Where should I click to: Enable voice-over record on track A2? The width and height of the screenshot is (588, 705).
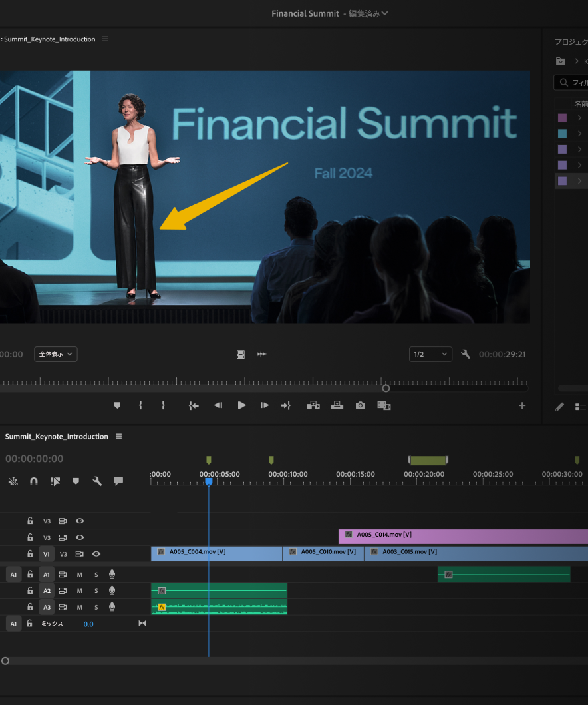(112, 590)
